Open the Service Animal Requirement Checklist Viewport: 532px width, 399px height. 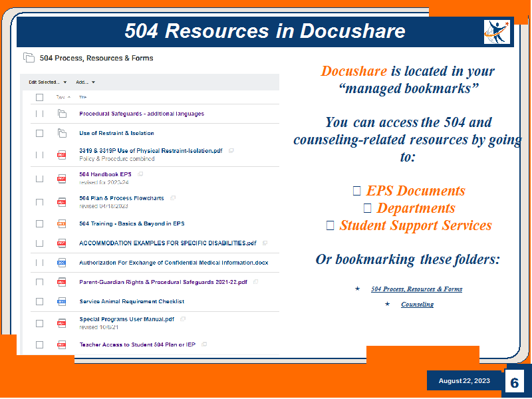coord(132,301)
